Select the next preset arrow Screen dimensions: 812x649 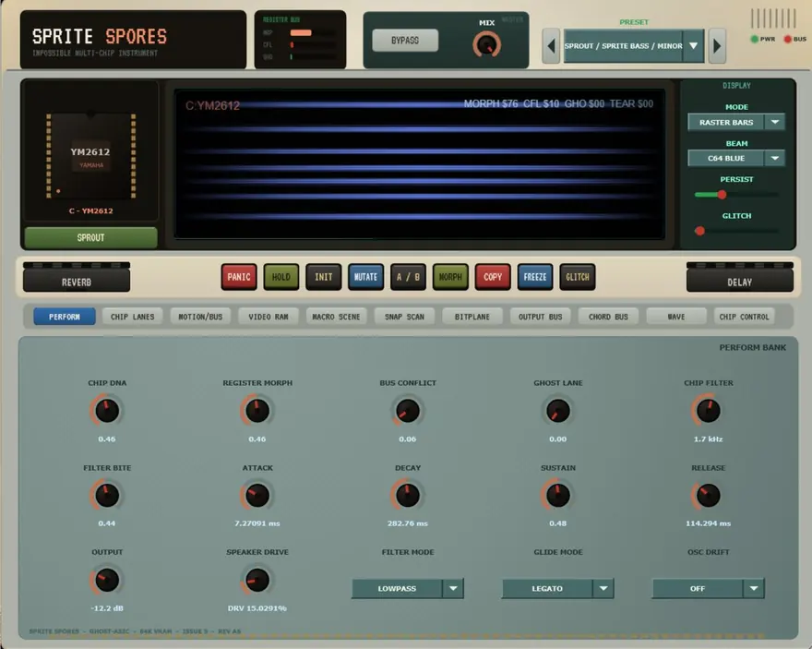click(717, 46)
